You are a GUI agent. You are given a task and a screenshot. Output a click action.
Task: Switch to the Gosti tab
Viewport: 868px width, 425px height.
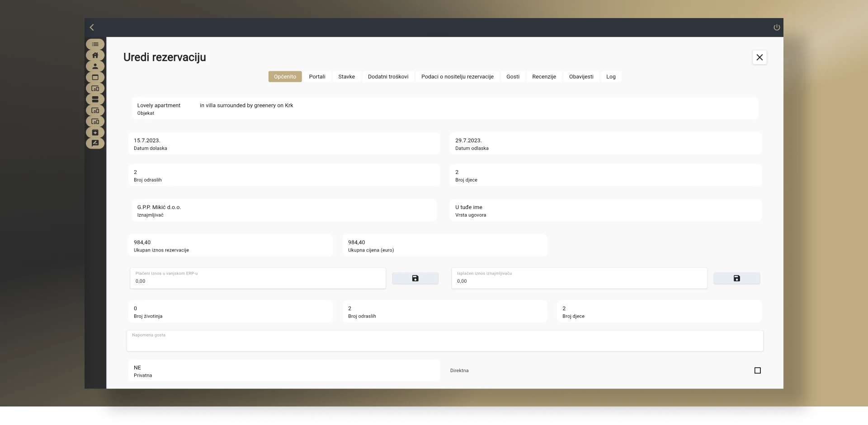point(513,77)
